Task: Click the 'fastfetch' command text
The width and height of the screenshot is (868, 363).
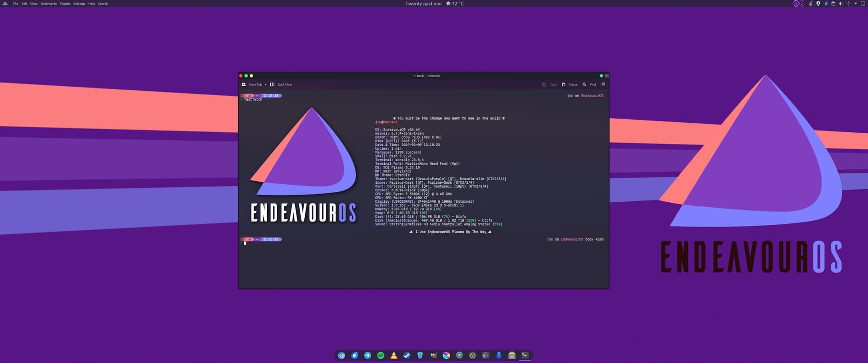Action: pyautogui.click(x=253, y=99)
